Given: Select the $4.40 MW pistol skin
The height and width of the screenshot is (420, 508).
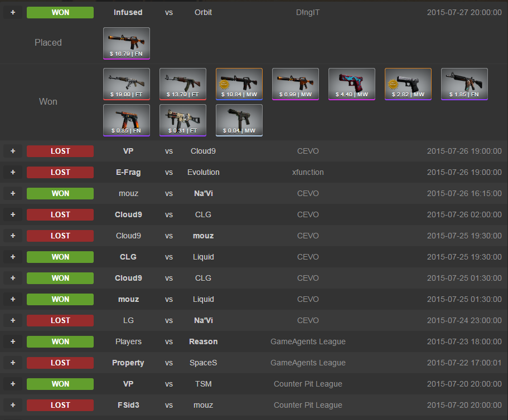Looking at the screenshot, I should point(352,84).
